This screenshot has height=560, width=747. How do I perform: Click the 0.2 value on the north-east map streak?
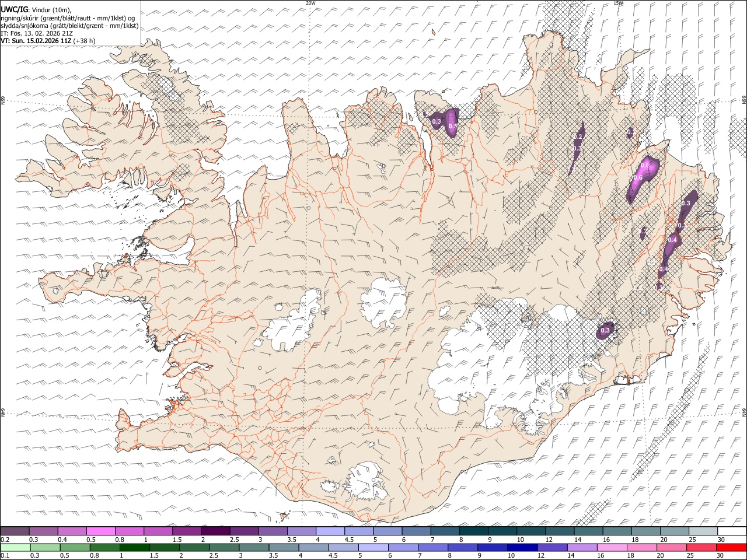tap(578, 137)
